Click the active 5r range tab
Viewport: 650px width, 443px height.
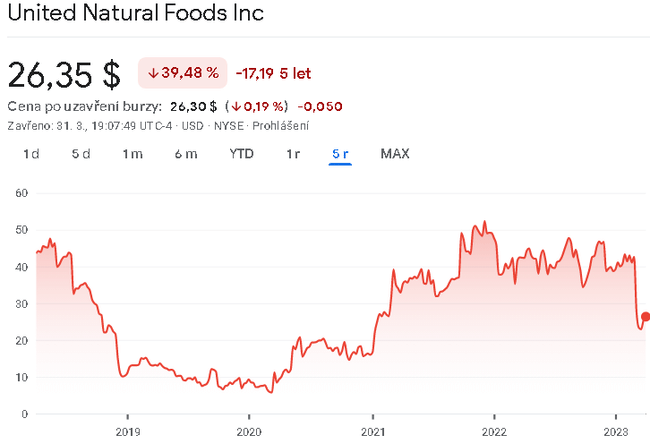tap(340, 154)
